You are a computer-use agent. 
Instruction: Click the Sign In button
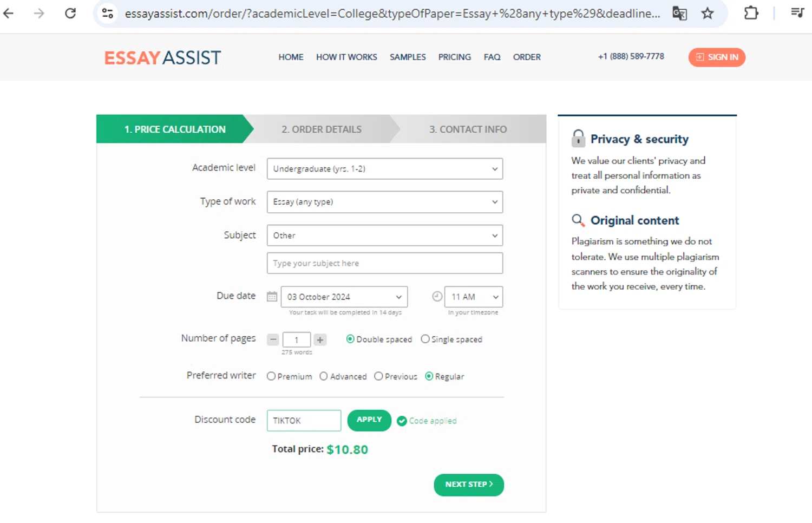point(717,57)
